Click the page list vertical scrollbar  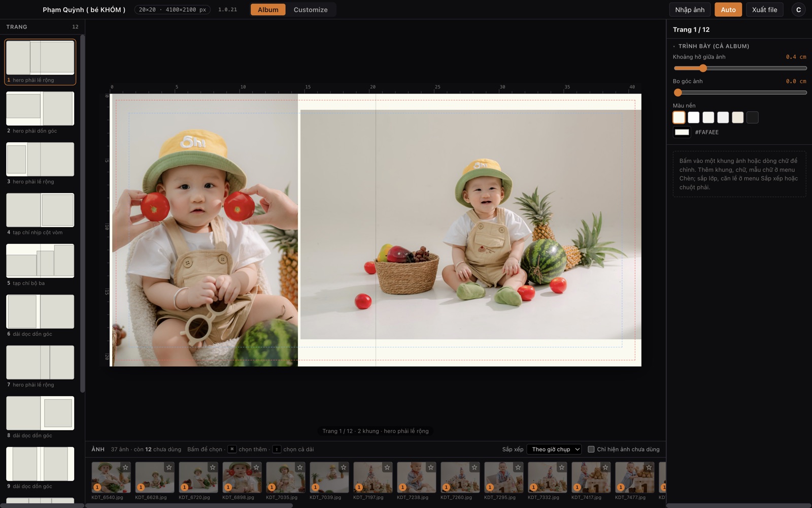[x=82, y=213]
